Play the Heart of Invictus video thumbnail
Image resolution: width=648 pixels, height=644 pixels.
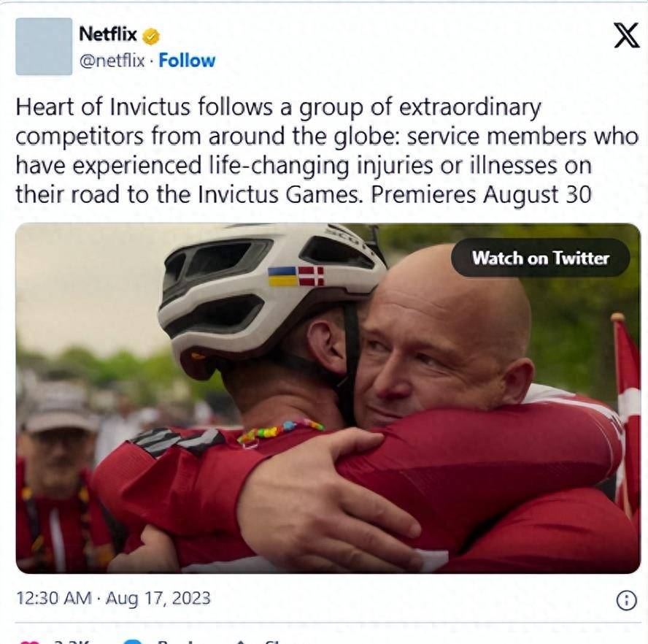[x=328, y=399]
